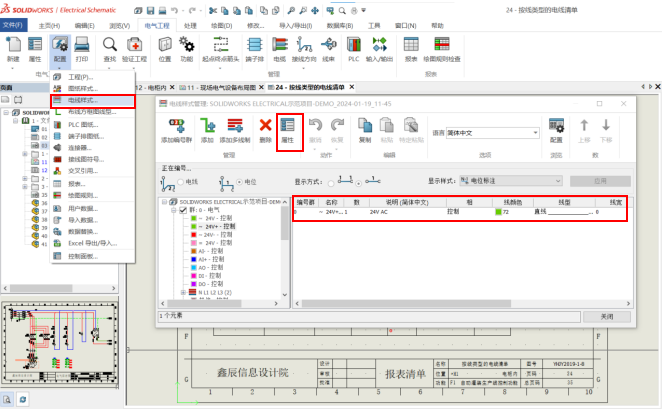Open the dropdown arrow under 接线方向

click(x=304, y=68)
